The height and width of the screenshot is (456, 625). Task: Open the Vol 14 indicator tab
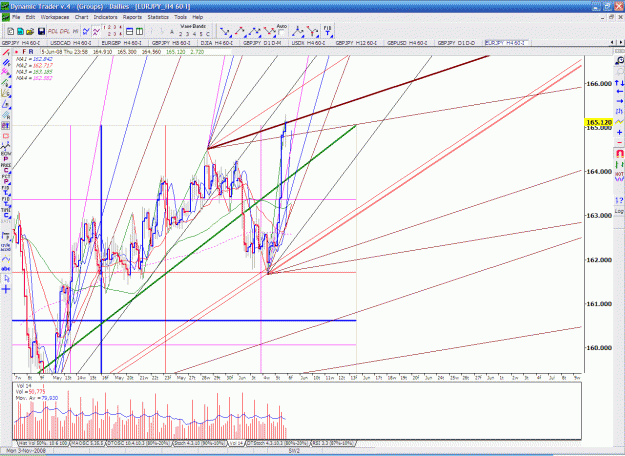coord(235,443)
